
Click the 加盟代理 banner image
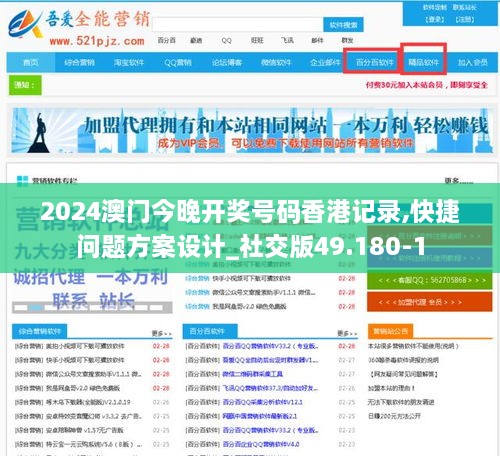(252, 130)
